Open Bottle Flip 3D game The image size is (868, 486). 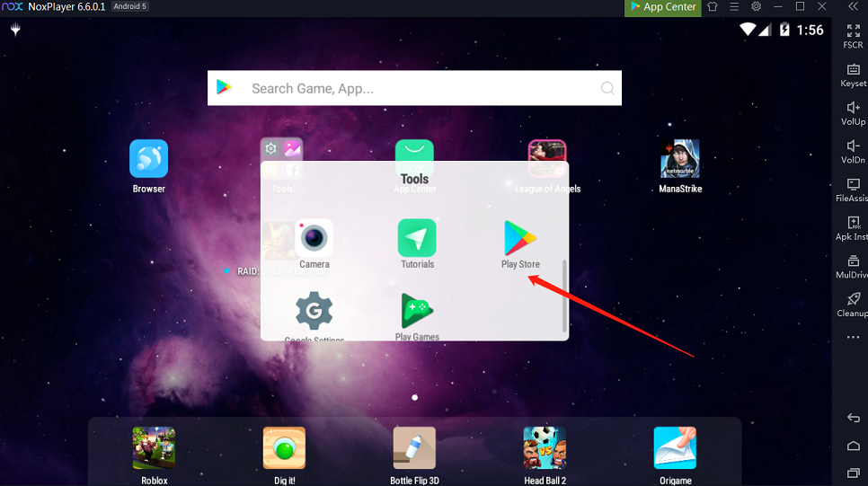pos(414,447)
